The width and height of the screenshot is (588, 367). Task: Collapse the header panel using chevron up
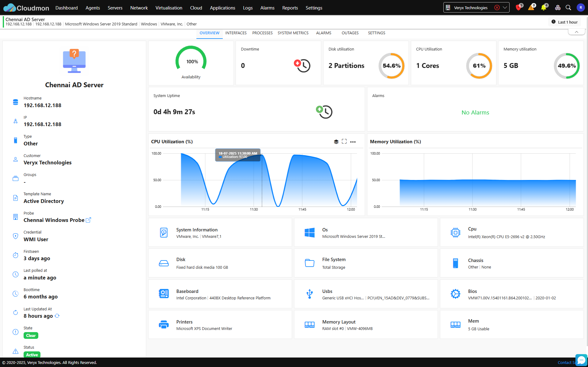[x=576, y=32]
